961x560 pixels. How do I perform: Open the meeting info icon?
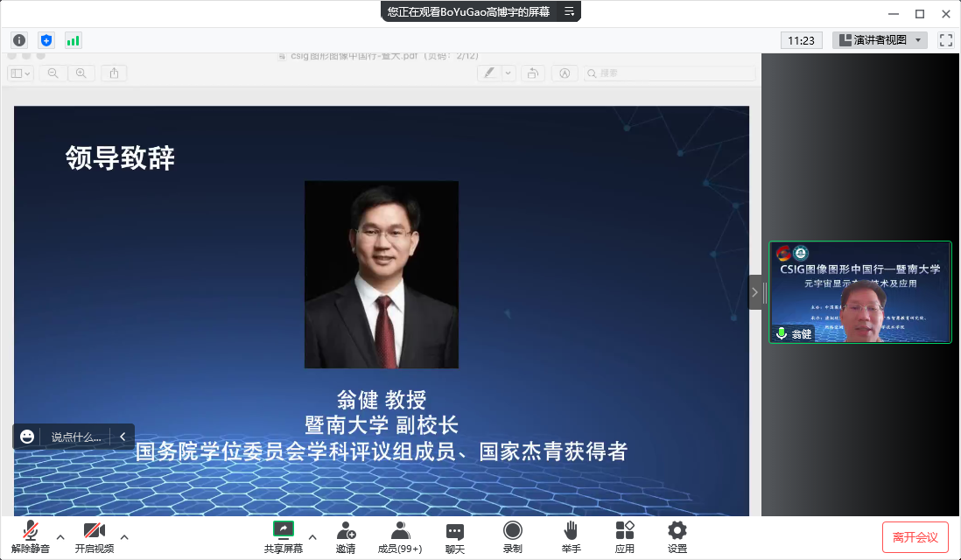[19, 40]
